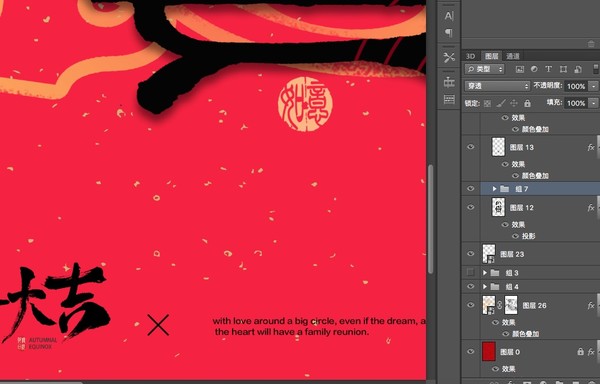Screen dimensions: 600x384
Task: Open the 不透明度 opacity slider arrow
Action: pos(593,86)
